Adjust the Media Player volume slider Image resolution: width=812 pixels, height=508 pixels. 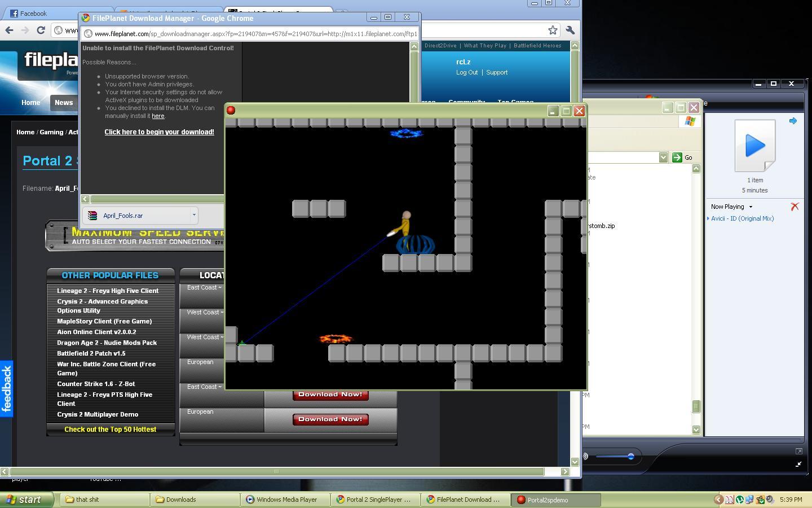630,456
